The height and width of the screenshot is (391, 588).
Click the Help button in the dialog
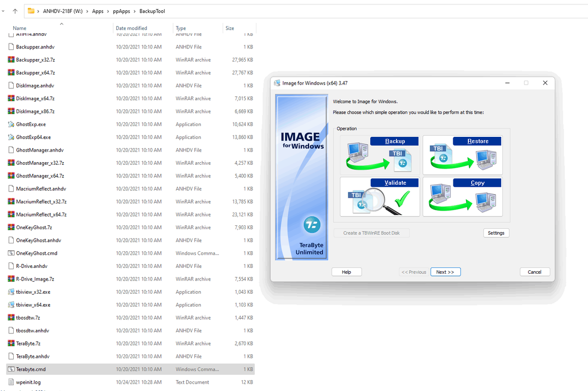(x=347, y=272)
